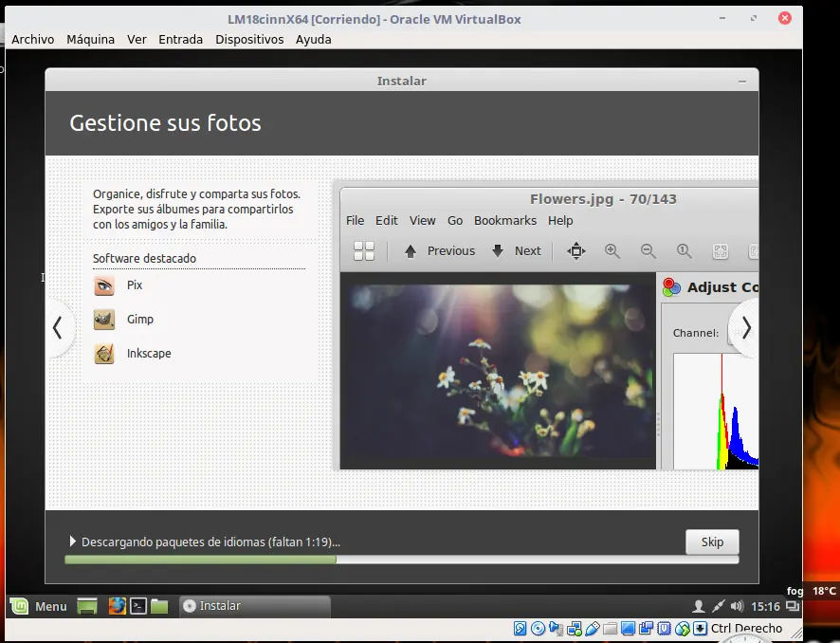Open the Ver menu
Screen dimensions: 840x643
coord(137,40)
